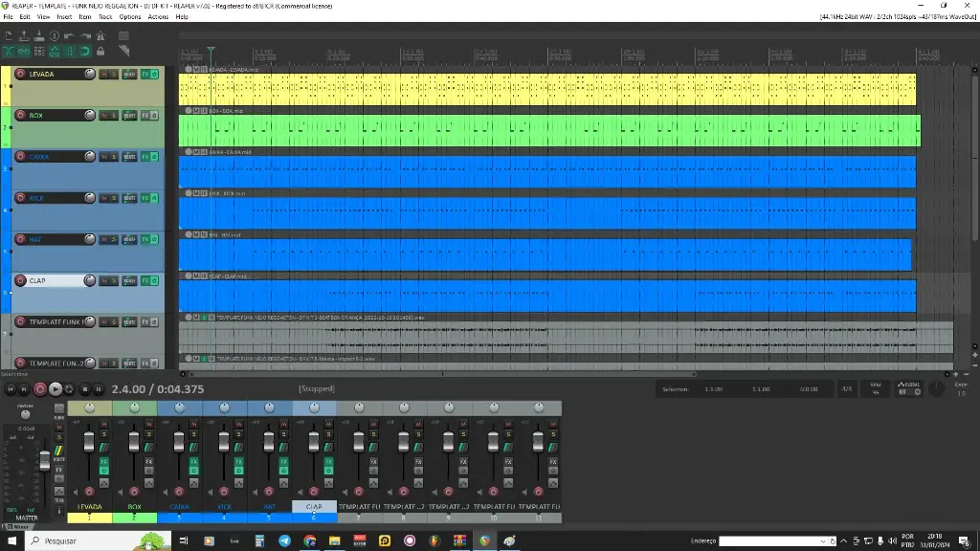This screenshot has width=980, height=551.
Task: Click pan knob of HAT mixer channel
Action: (269, 408)
